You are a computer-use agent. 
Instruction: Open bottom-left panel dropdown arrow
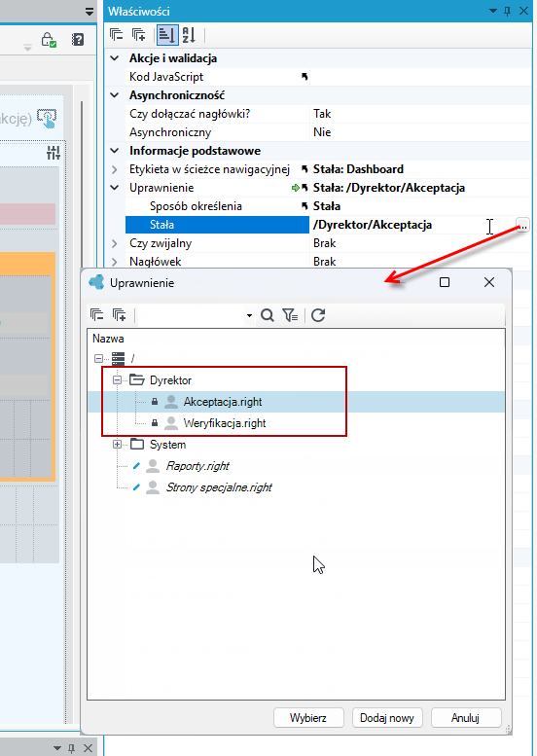[x=57, y=748]
